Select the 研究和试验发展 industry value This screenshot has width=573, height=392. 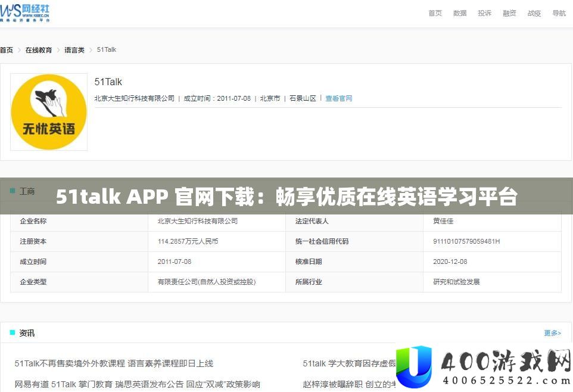pos(456,282)
